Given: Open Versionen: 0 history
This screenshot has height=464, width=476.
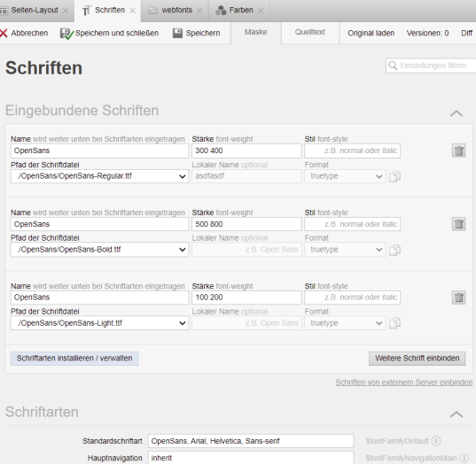Looking at the screenshot, I should coord(427,33).
